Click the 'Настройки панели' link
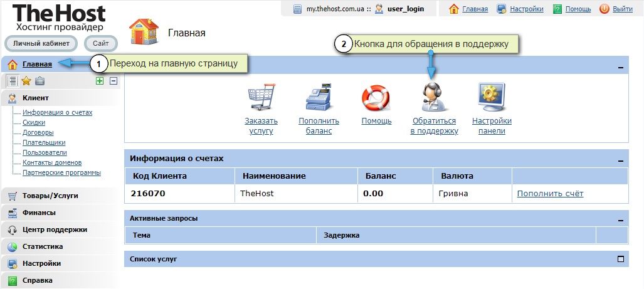Image resolution: width=644 pixels, height=289 pixels. [492, 126]
